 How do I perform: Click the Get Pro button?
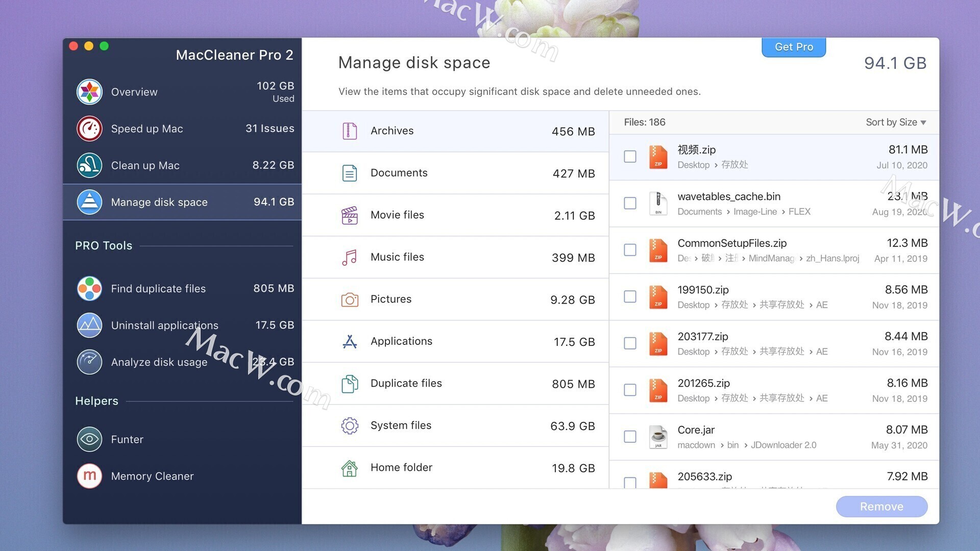coord(794,47)
